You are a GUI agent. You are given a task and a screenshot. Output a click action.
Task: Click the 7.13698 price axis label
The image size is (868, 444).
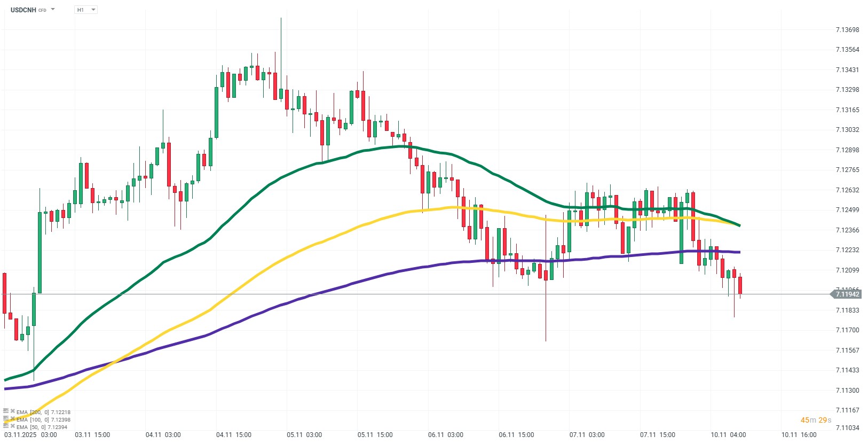pos(847,29)
